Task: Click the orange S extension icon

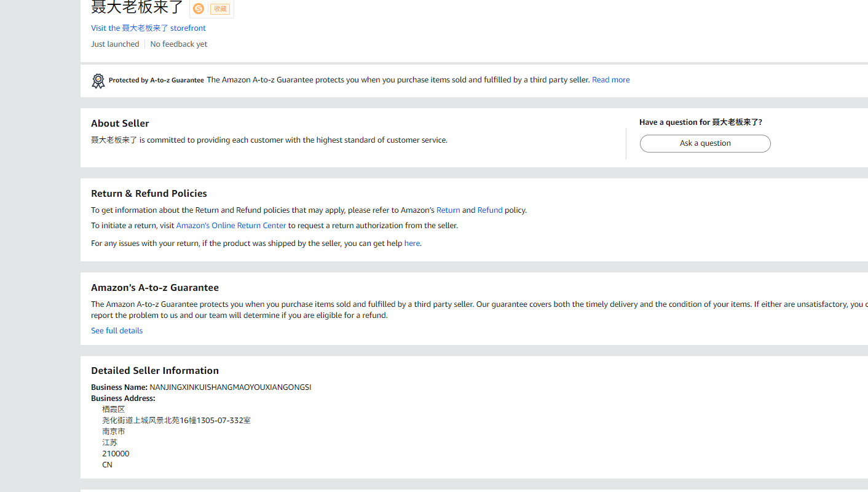Action: pos(199,9)
